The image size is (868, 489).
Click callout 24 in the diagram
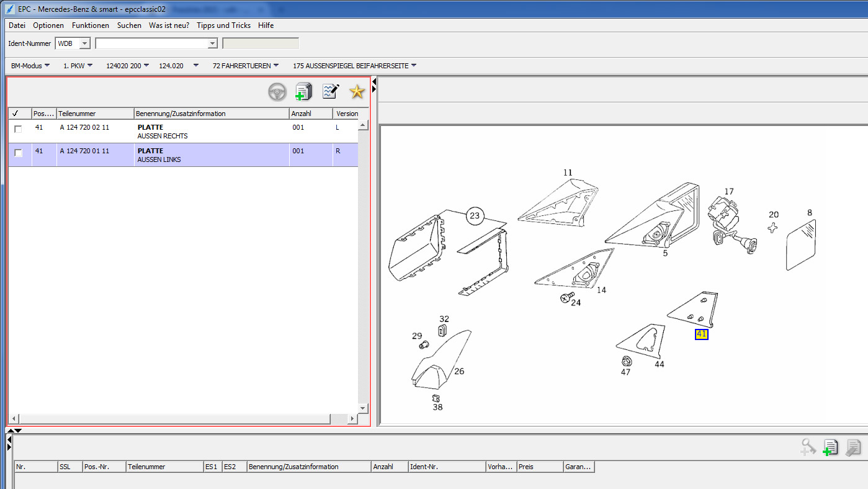[576, 303]
